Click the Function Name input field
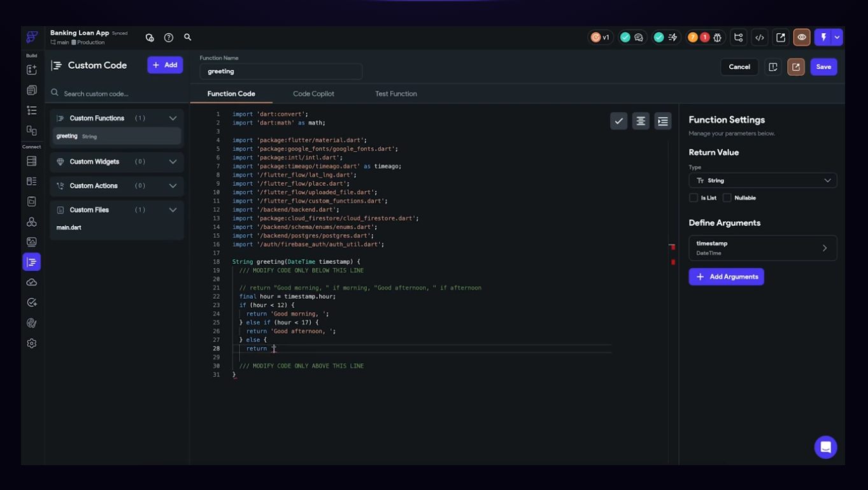 (x=281, y=71)
